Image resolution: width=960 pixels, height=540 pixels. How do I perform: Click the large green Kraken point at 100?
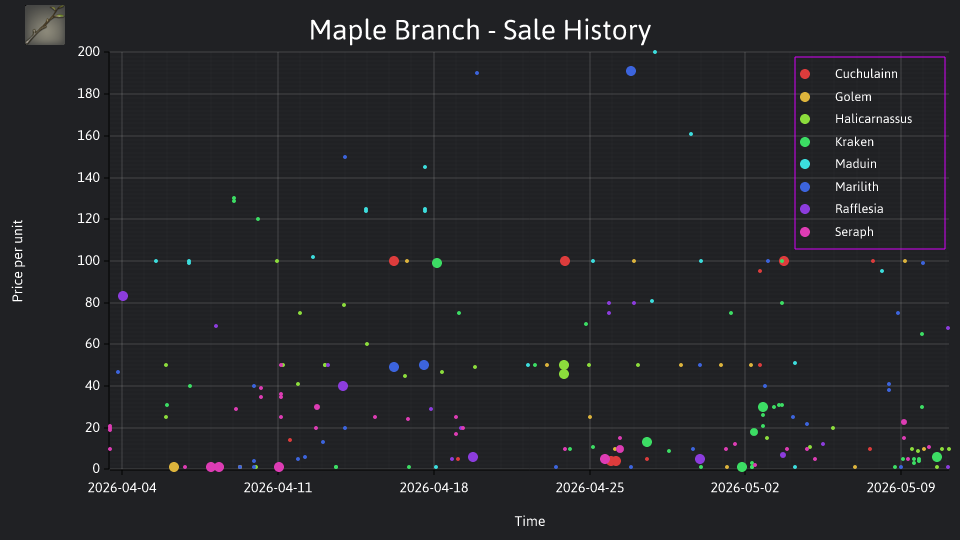coord(437,263)
